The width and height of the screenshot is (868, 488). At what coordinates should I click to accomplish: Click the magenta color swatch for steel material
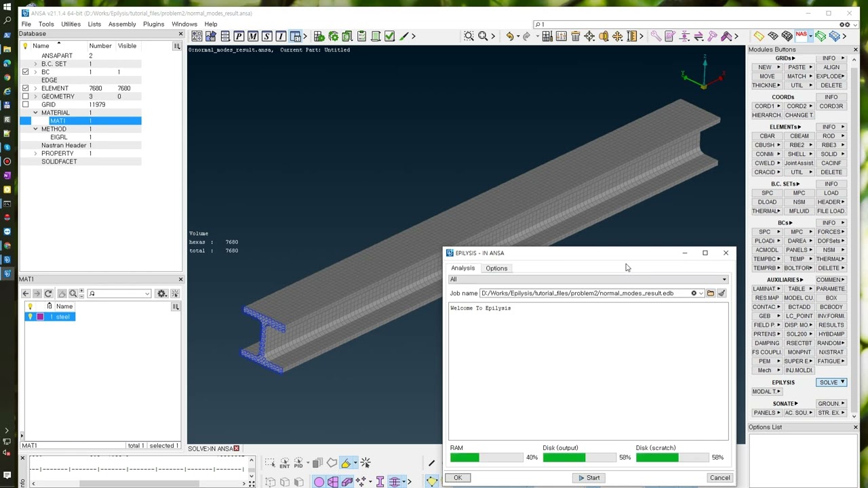[x=40, y=317]
